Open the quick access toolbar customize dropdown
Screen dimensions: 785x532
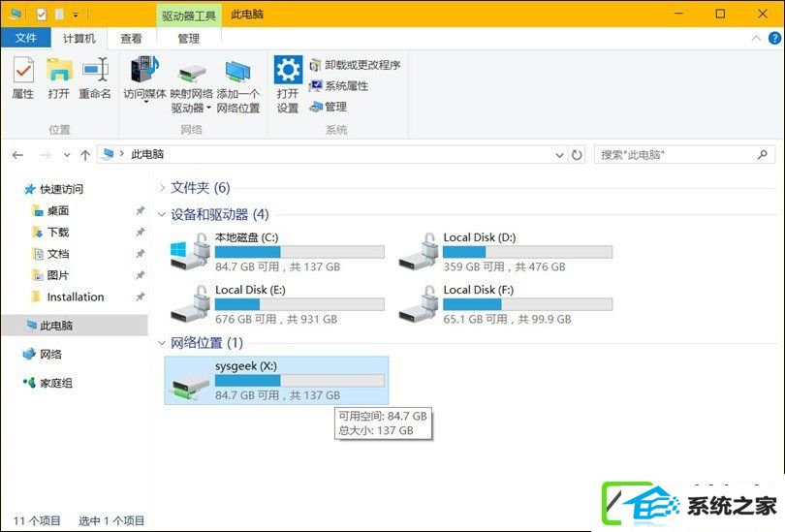coord(76,15)
